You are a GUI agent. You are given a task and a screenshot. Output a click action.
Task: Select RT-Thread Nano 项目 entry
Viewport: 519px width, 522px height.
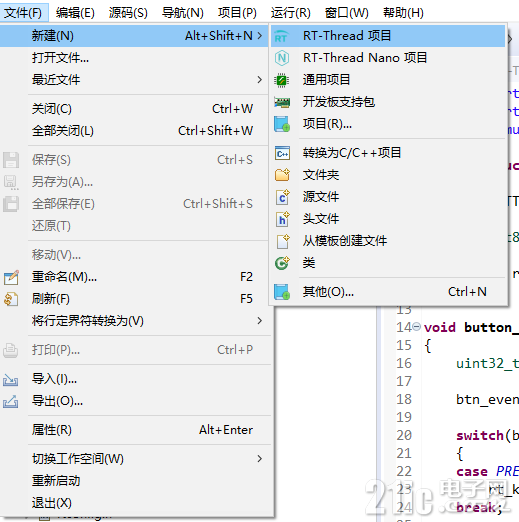(388, 58)
